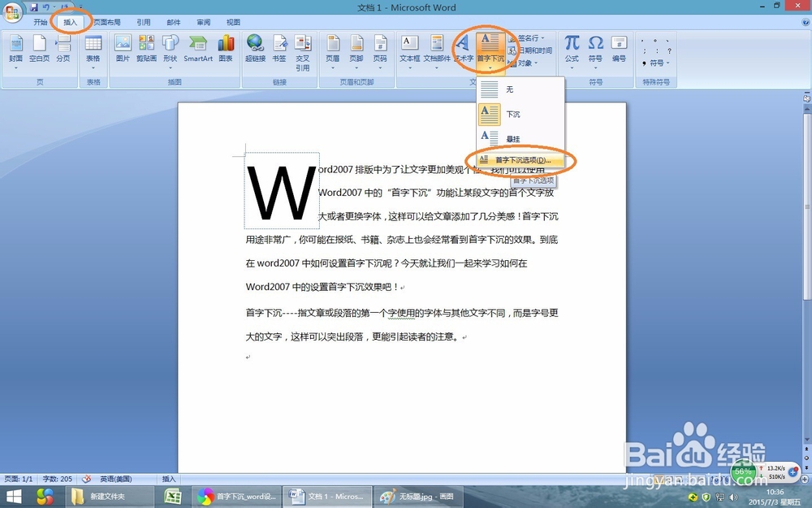
Task: Insert a cover page (封面)
Action: [15, 52]
